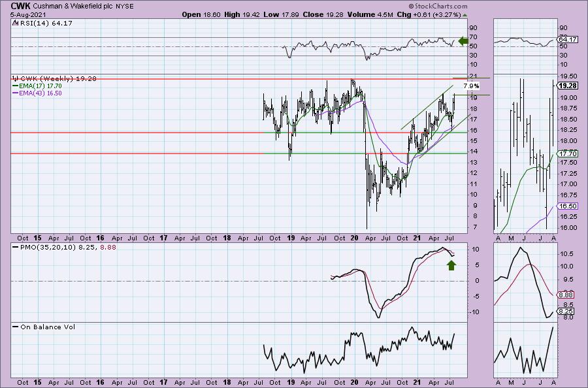This screenshot has width=588, height=388.
Task: Click the 64.17 RSI value tag in the zoom panel
Action: click(x=567, y=39)
